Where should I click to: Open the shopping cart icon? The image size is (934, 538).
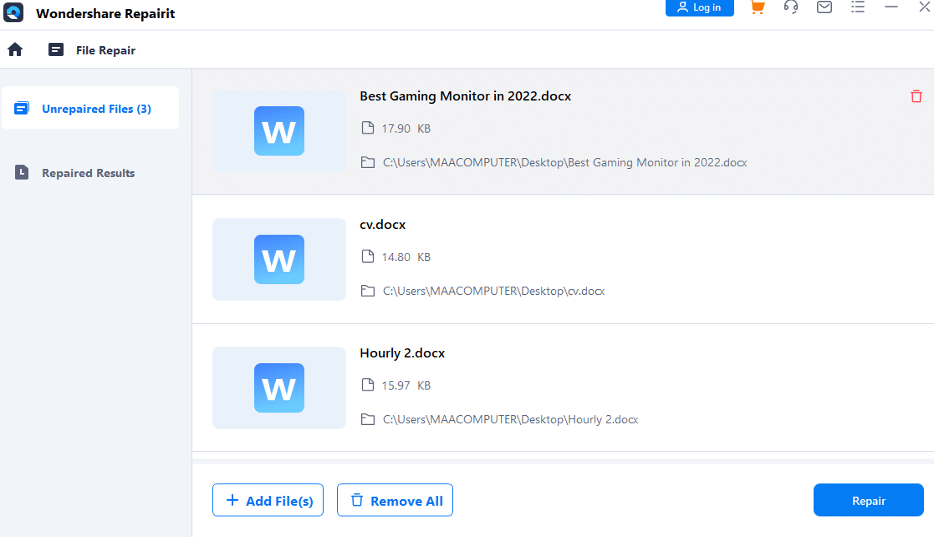click(x=757, y=7)
